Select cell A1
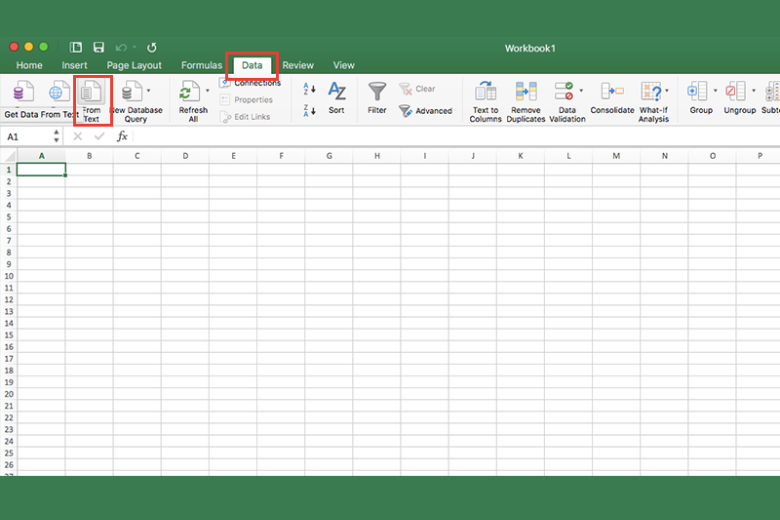The width and height of the screenshot is (780, 520). point(41,170)
